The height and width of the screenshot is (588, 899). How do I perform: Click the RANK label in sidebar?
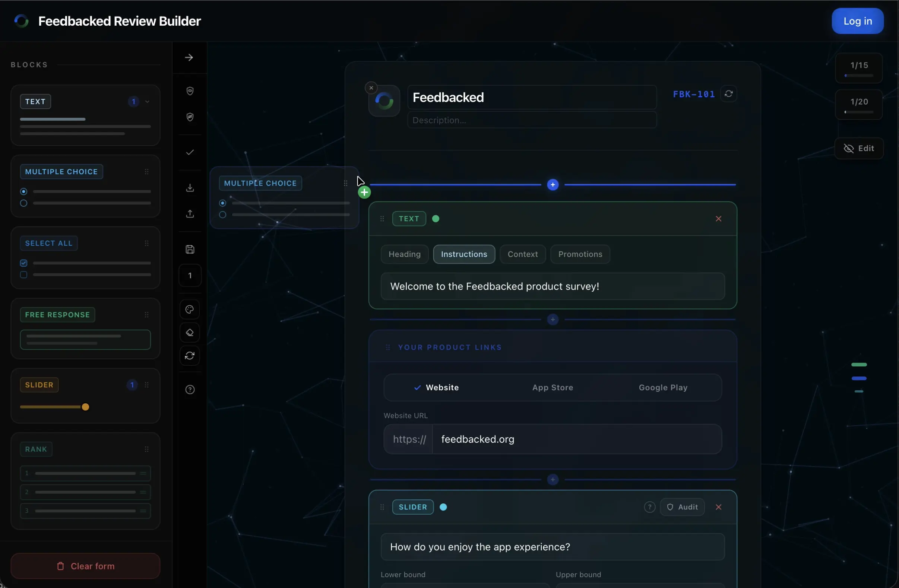36,449
